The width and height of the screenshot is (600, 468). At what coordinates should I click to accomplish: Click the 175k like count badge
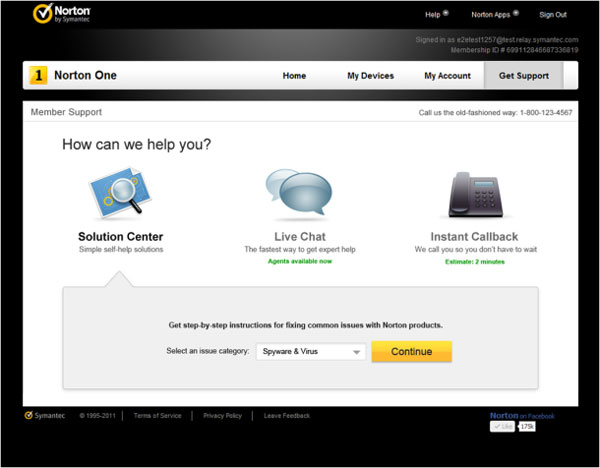tap(527, 427)
